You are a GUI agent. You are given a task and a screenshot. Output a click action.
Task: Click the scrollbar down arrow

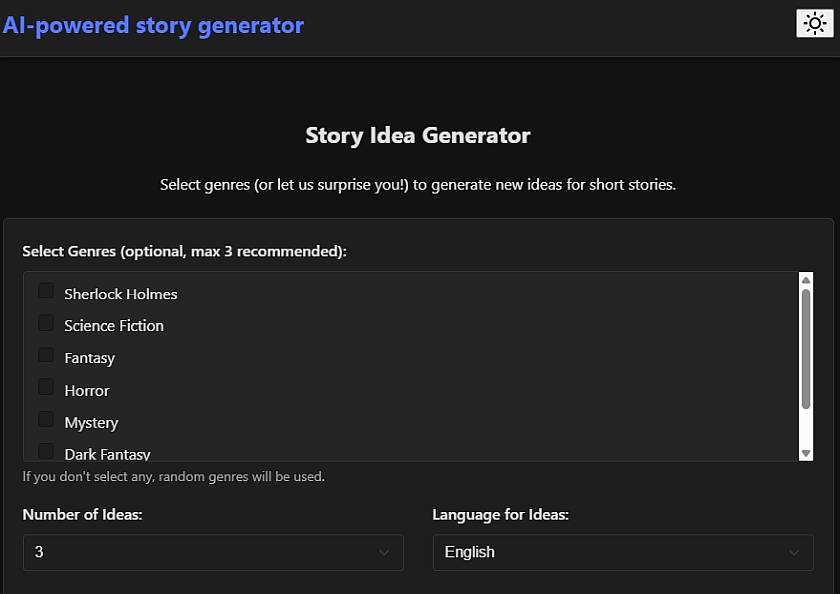pos(806,454)
